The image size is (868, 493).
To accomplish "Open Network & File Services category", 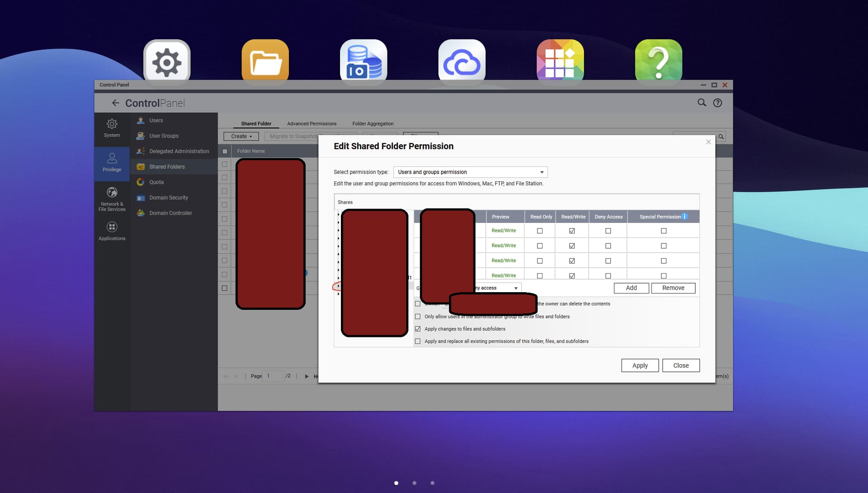I will click(112, 199).
